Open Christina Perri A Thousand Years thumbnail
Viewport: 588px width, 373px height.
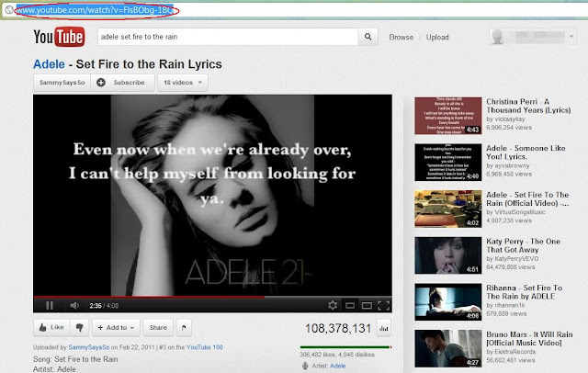coord(448,116)
